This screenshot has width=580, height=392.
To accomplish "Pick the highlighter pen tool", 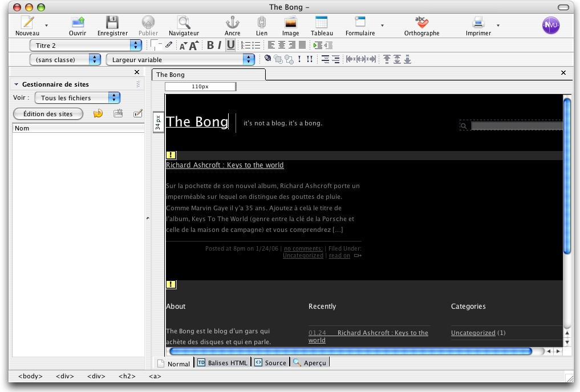I will click(x=169, y=45).
